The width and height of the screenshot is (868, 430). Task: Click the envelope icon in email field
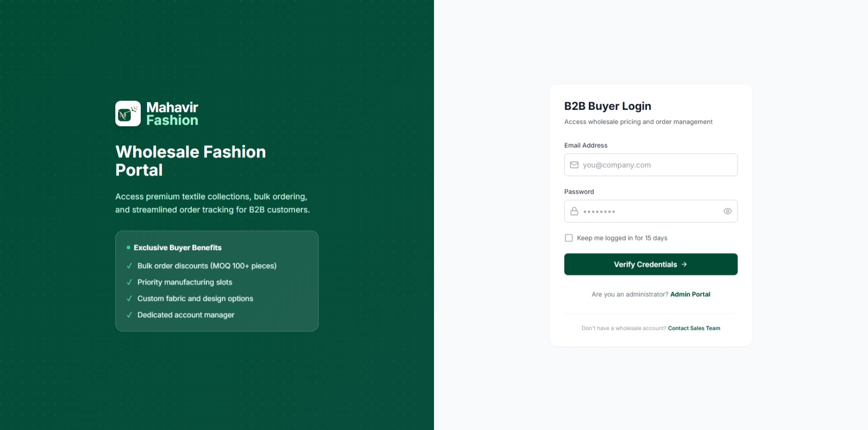click(x=574, y=165)
